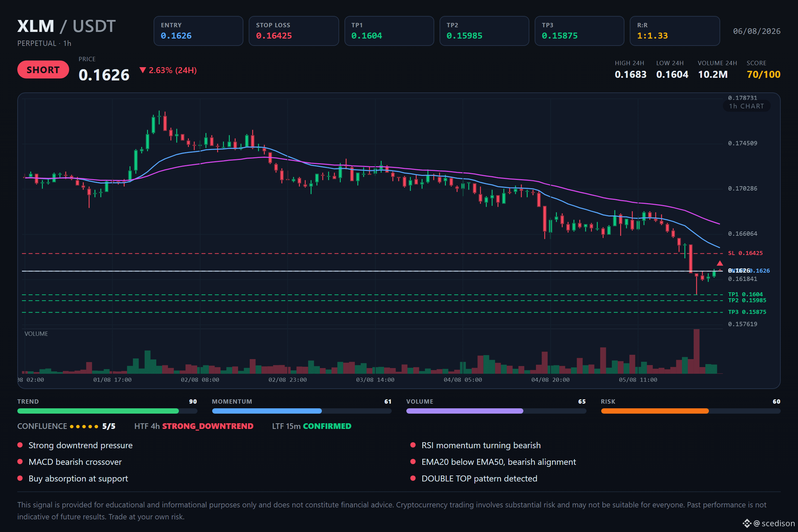
Task: Click the orange RISK progress bar
Action: (x=691, y=411)
